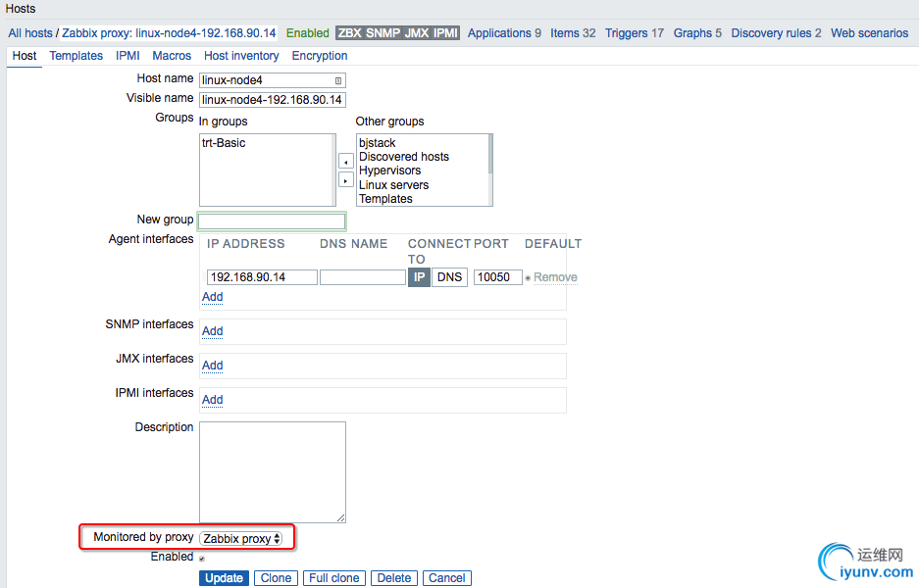Open Zabbix proxy host breadcrumb link
919x588 pixels.
click(169, 33)
